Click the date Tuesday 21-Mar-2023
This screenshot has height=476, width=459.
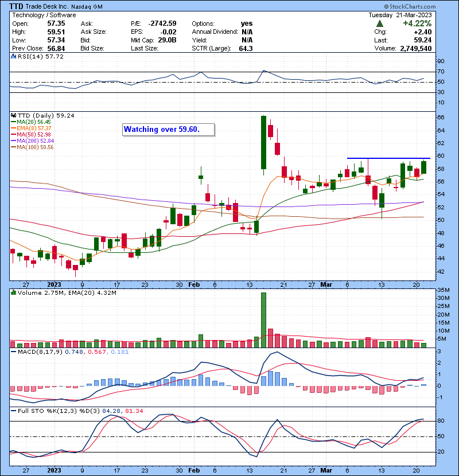point(400,15)
